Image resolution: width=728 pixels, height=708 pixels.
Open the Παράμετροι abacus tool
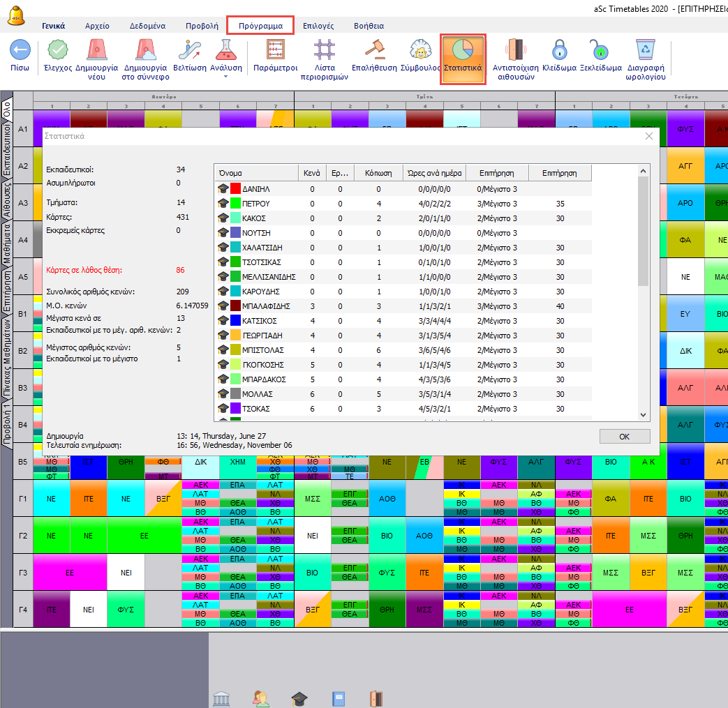275,50
